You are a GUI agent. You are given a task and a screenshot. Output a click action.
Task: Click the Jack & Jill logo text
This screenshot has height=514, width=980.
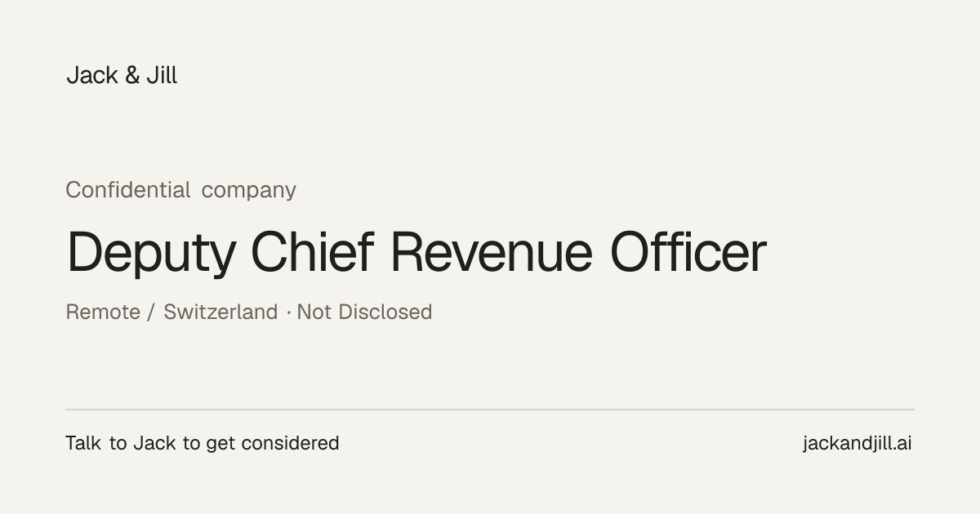click(122, 75)
